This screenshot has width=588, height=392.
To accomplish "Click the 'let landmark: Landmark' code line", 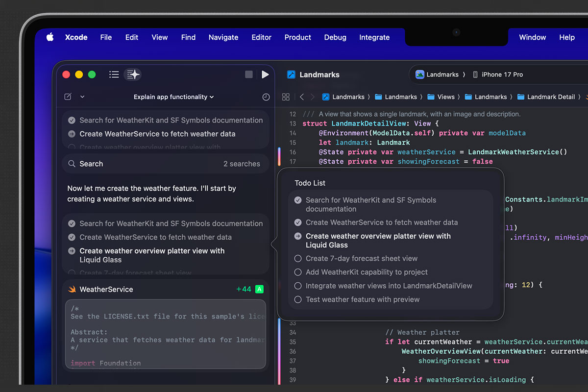I will coord(364,143).
